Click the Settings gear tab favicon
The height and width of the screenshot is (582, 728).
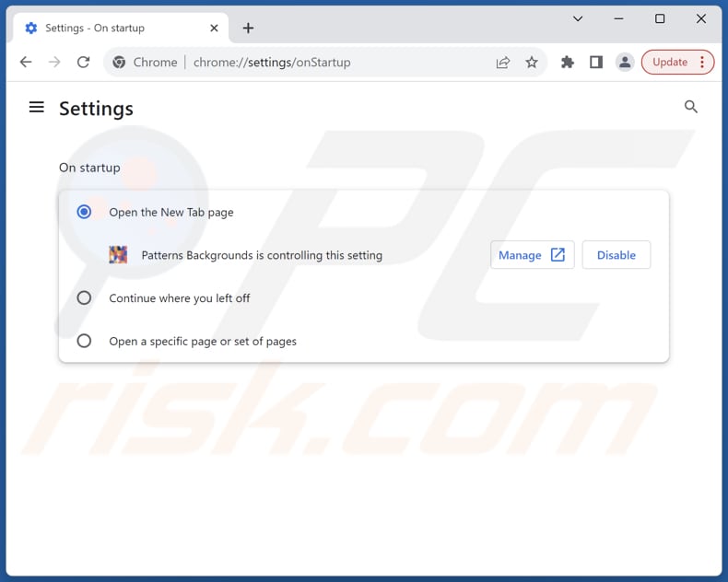pos(31,29)
